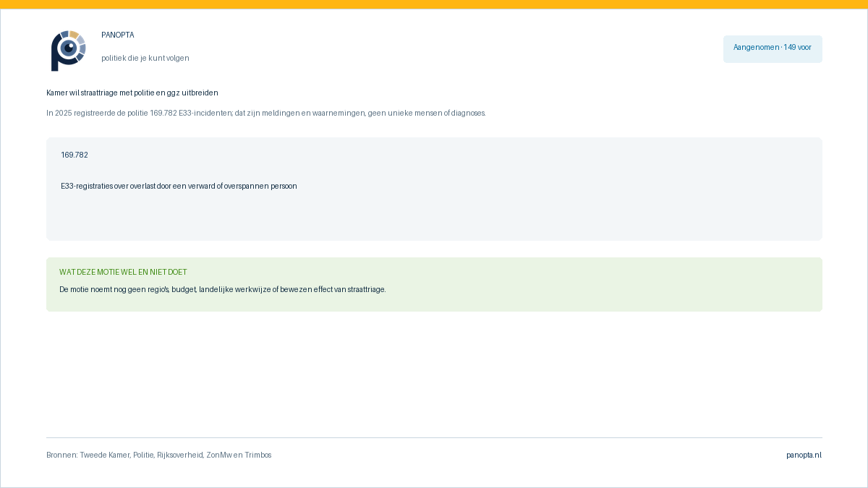
Task: Click the 'Aangenomen · 149 voor' badge
Action: pyautogui.click(x=773, y=48)
